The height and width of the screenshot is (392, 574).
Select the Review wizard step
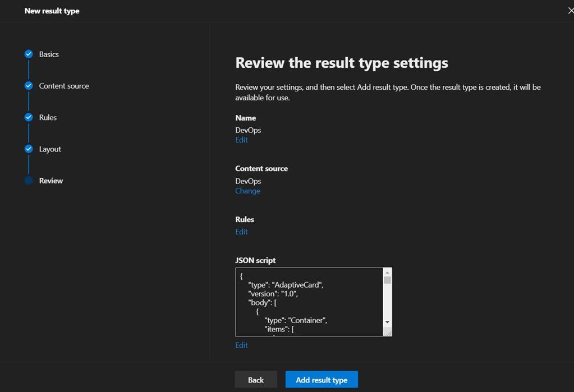click(x=50, y=180)
